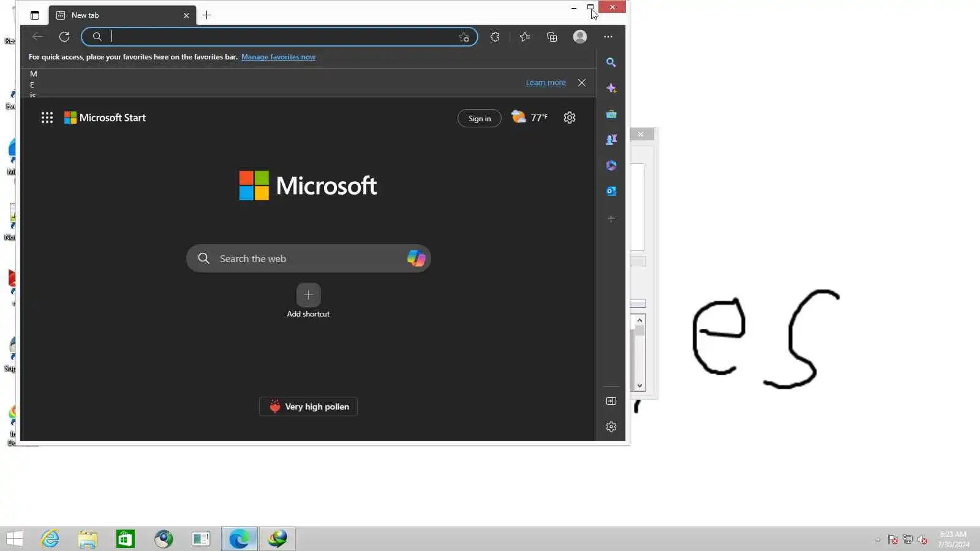Open Settings and more ellipsis menu
The height and width of the screenshot is (551, 980).
coord(608,37)
